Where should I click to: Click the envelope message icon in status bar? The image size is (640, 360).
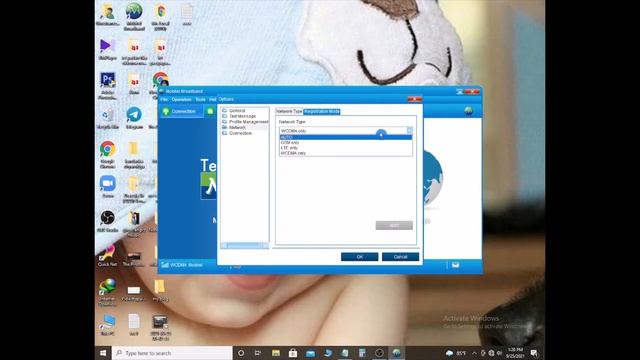click(x=456, y=265)
